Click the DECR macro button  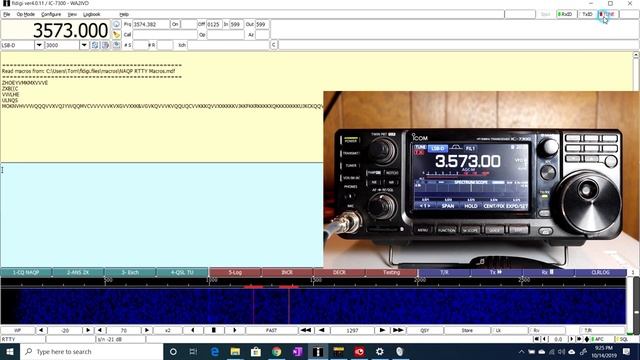point(339,272)
